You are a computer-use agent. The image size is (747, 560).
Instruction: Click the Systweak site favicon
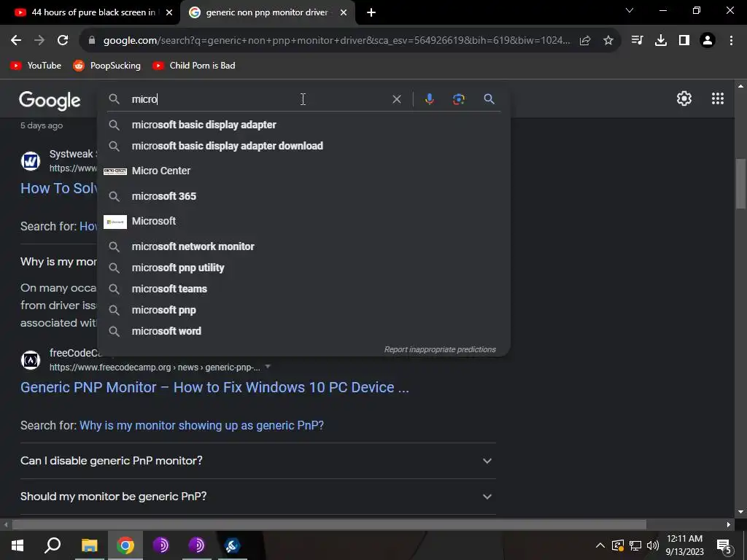pyautogui.click(x=31, y=161)
